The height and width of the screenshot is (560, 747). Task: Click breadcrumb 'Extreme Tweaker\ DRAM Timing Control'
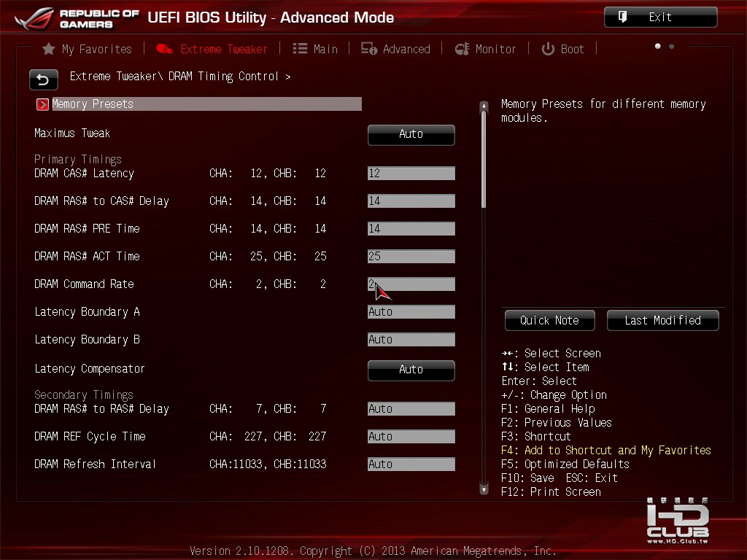click(174, 77)
